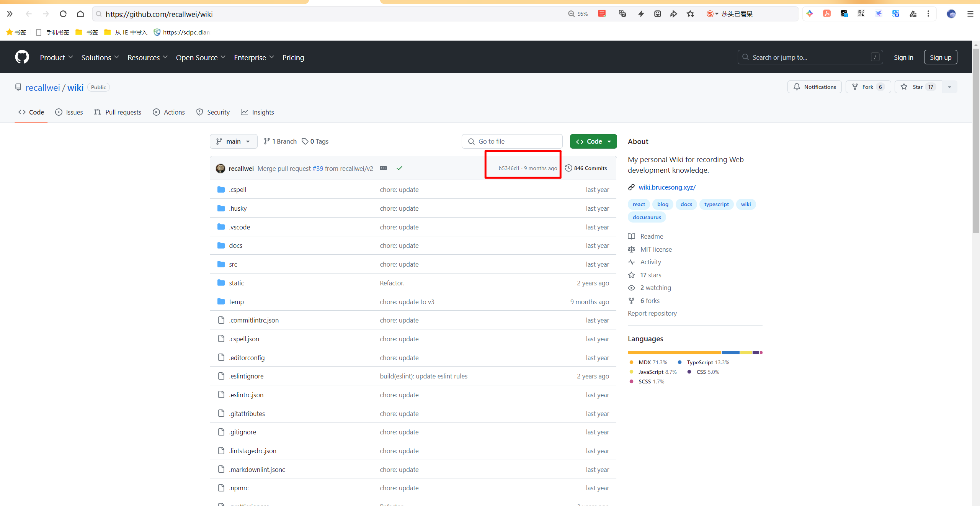
Task: Click the MDX segment of language bar
Action: [675, 352]
